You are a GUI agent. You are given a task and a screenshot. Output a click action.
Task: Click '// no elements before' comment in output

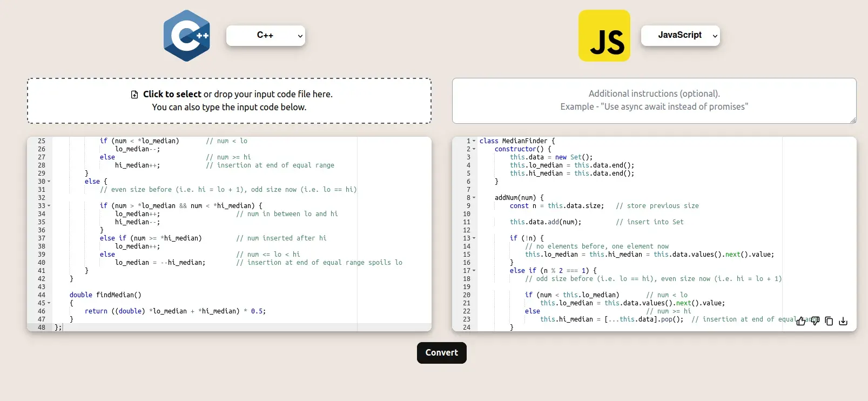pyautogui.click(x=597, y=246)
